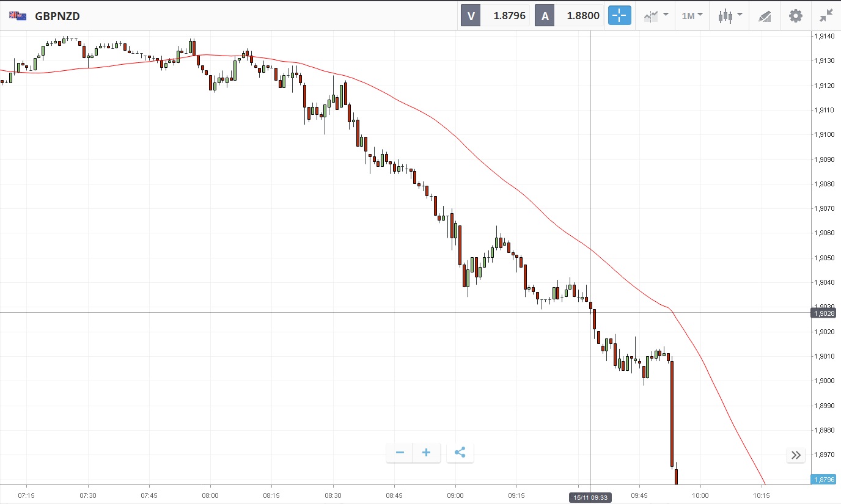Open the compare instruments dropdown
Screen dimensions: 841x504
click(x=656, y=16)
